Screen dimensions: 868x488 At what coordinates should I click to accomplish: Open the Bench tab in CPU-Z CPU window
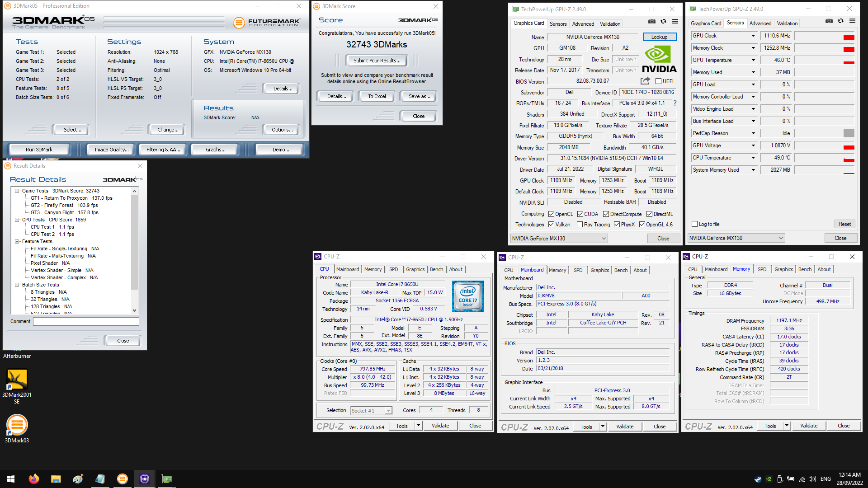pyautogui.click(x=436, y=269)
